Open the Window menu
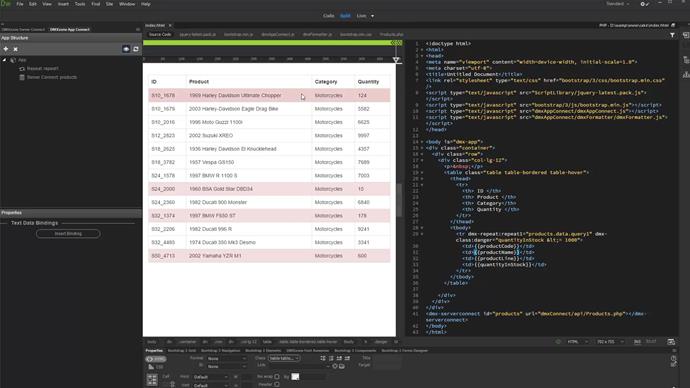The height and width of the screenshot is (388, 690). [x=127, y=4]
